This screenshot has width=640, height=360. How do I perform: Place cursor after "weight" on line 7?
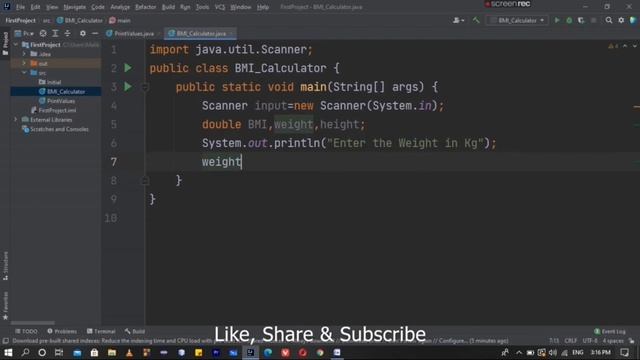click(242, 162)
